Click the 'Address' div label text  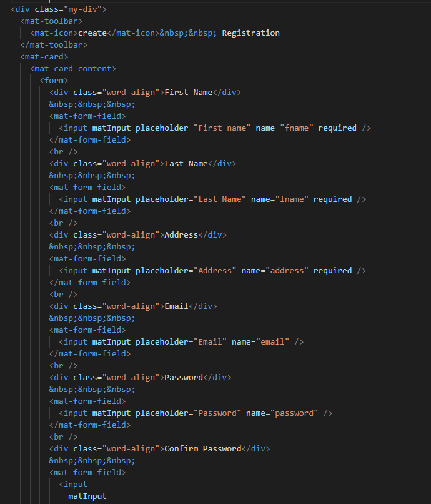pos(181,235)
